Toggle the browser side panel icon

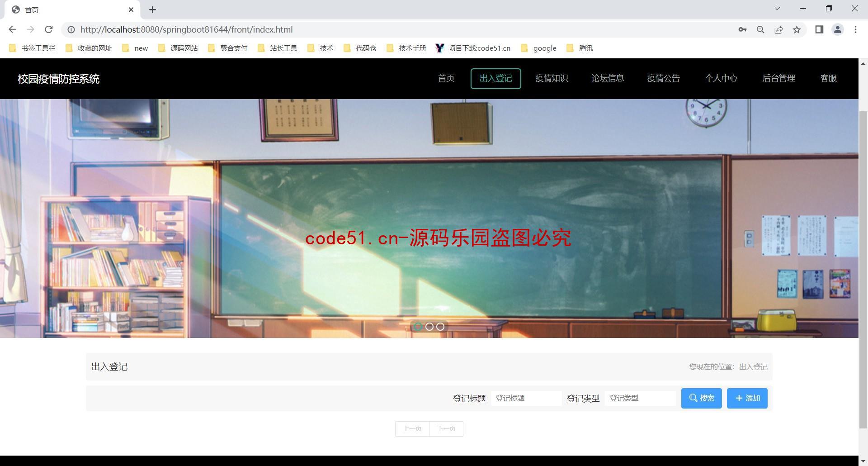[819, 29]
